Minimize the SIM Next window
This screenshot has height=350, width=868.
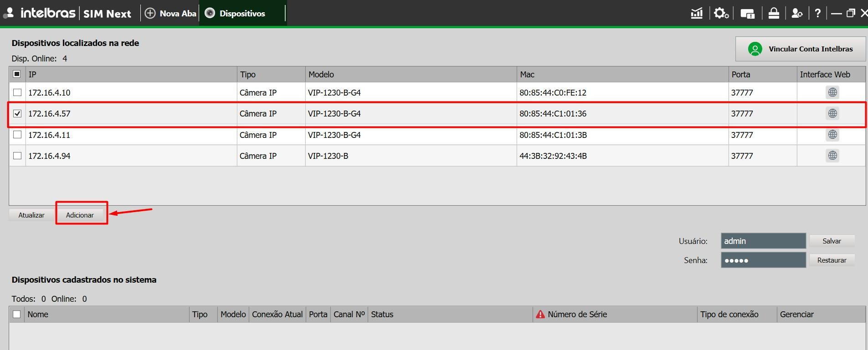tap(836, 14)
